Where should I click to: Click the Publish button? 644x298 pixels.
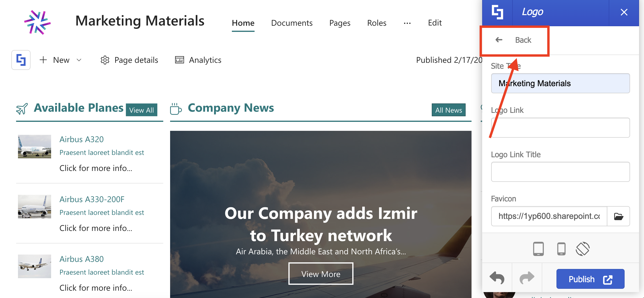tap(590, 279)
